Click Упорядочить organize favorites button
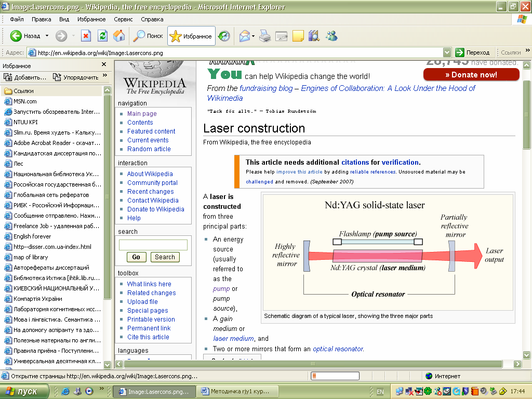The width and height of the screenshot is (532, 399). point(76,77)
